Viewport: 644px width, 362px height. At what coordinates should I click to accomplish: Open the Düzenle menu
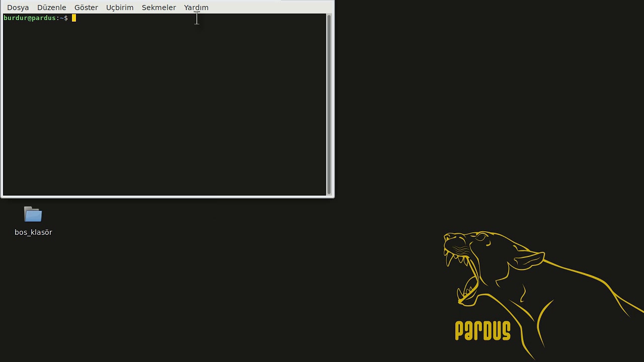click(52, 8)
